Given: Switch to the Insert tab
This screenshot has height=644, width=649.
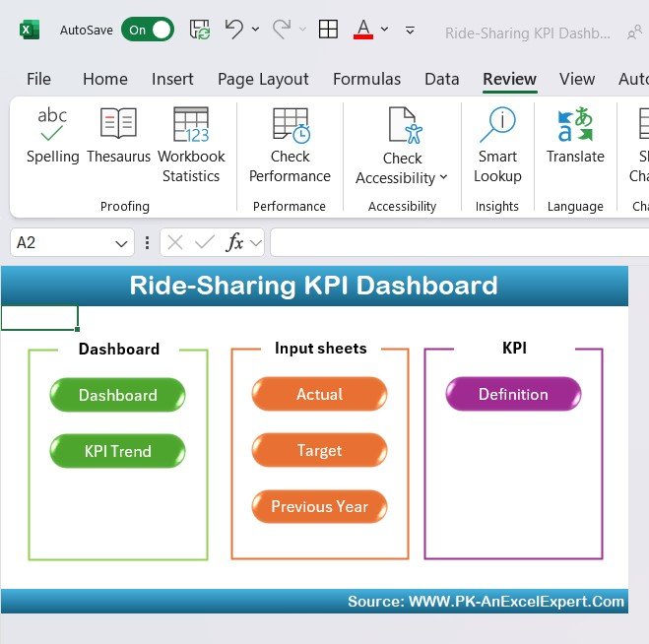Looking at the screenshot, I should point(172,79).
